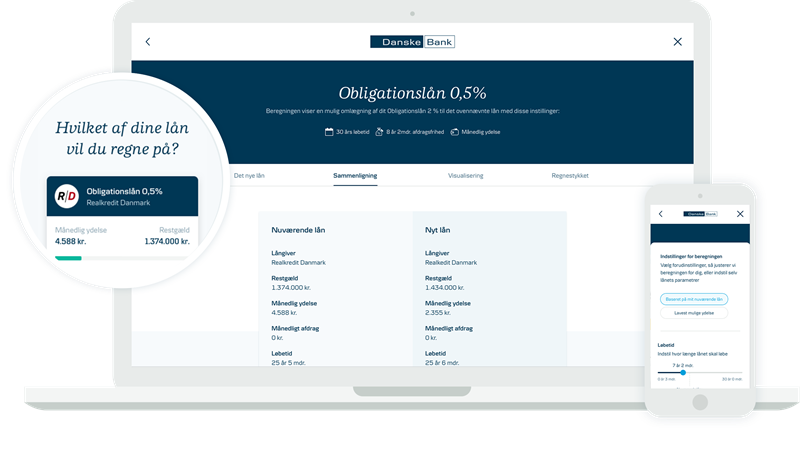
Task: Tap the X close icon on the phone
Action: [740, 214]
